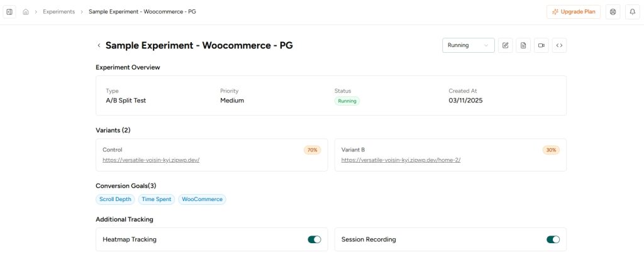Click the edit experiment pencil icon

click(x=505, y=45)
